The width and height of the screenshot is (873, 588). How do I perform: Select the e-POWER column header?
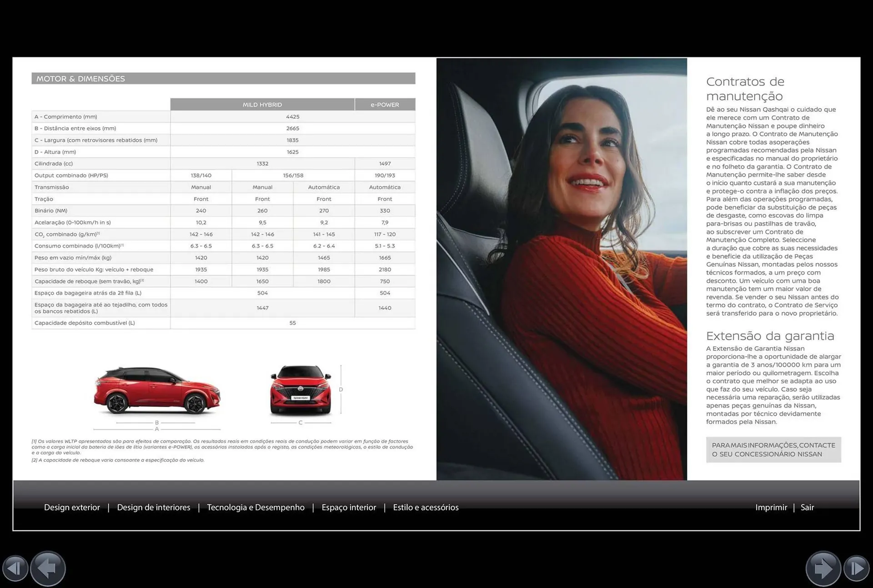[385, 104]
